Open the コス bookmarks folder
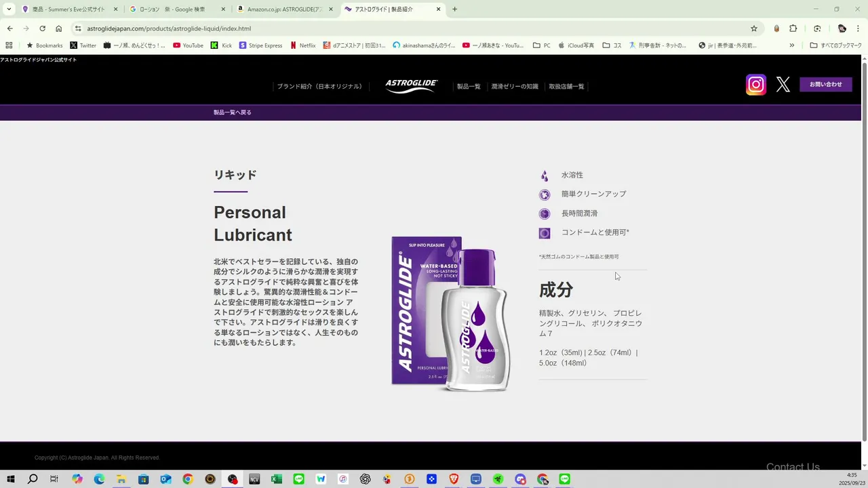This screenshot has width=868, height=488. tap(612, 45)
